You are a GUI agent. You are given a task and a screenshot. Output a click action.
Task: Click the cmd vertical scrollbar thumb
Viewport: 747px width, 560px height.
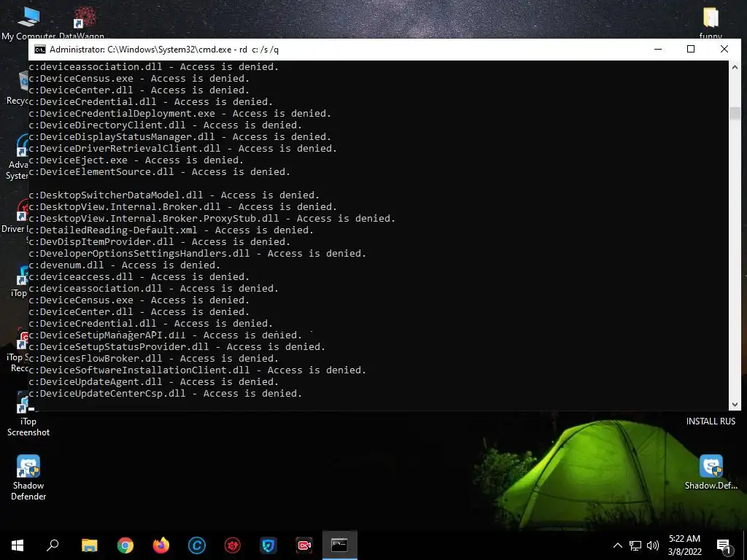[735, 113]
